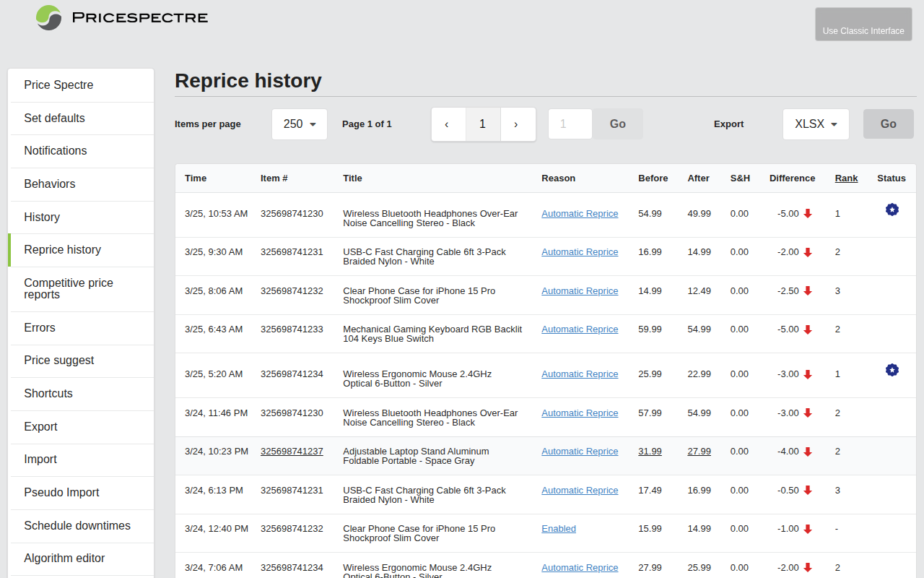The width and height of the screenshot is (924, 578).
Task: Click the Enabled reason link
Action: point(558,528)
